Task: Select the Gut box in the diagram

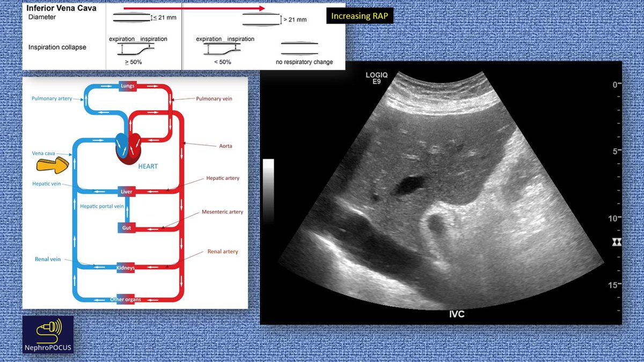Action: [127, 228]
